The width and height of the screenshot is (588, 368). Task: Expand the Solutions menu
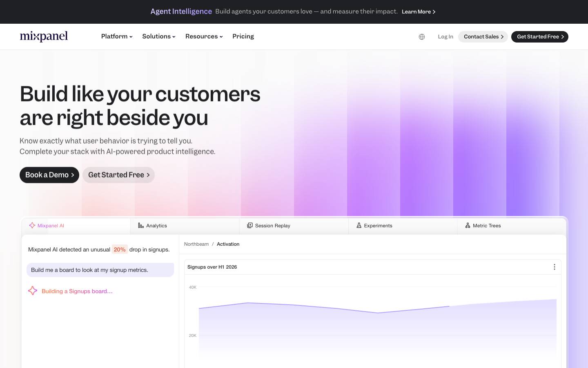coord(159,36)
